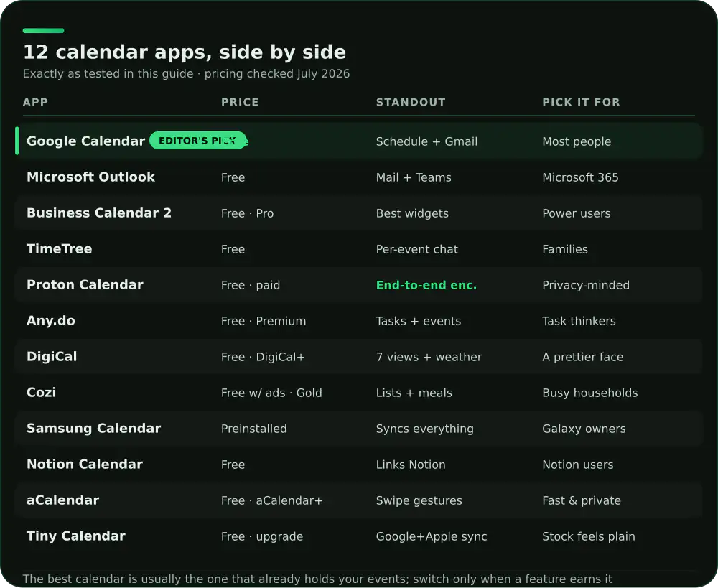Select the PICK IT FOR column header
This screenshot has height=588, width=718.
[x=581, y=102]
